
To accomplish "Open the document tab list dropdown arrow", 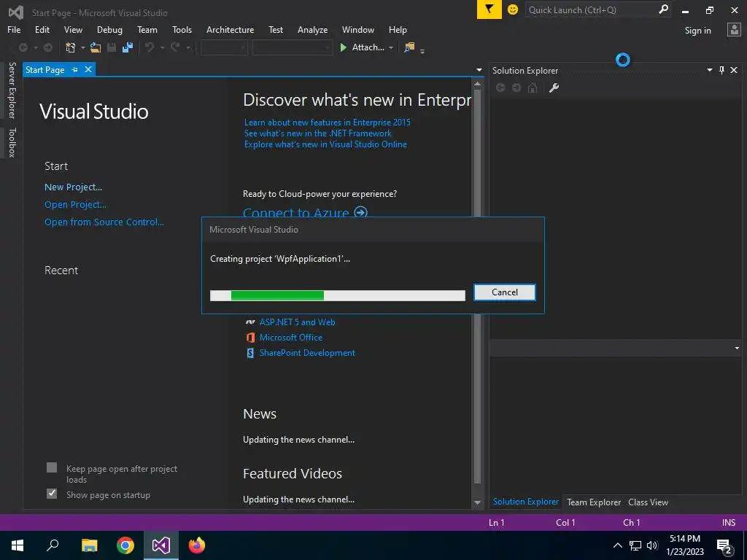I will click(x=479, y=70).
